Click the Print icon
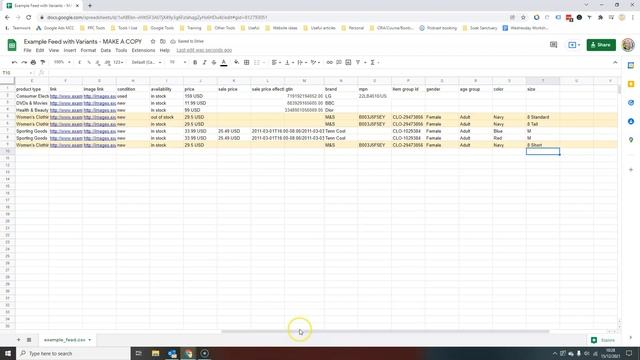The width and height of the screenshot is (640, 360). coord(33,62)
